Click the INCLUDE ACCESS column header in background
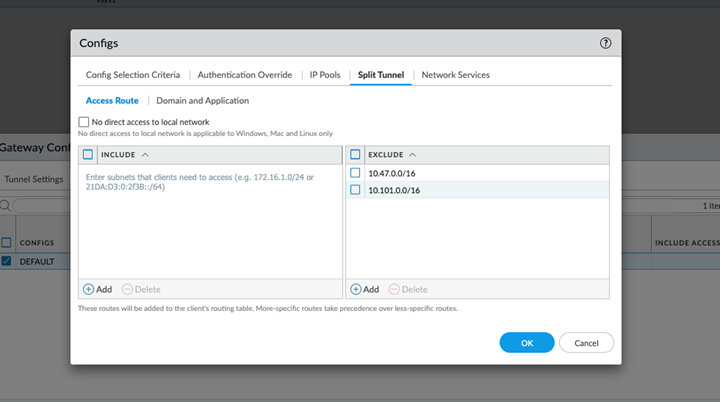 (x=687, y=243)
